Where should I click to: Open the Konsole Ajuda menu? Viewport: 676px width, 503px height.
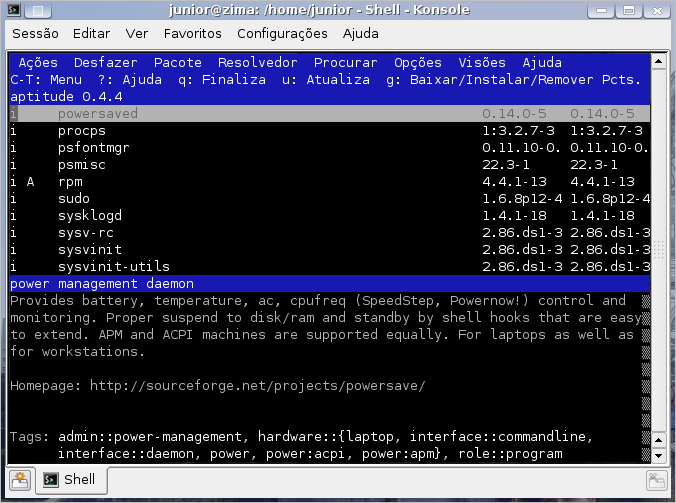pyautogui.click(x=360, y=34)
